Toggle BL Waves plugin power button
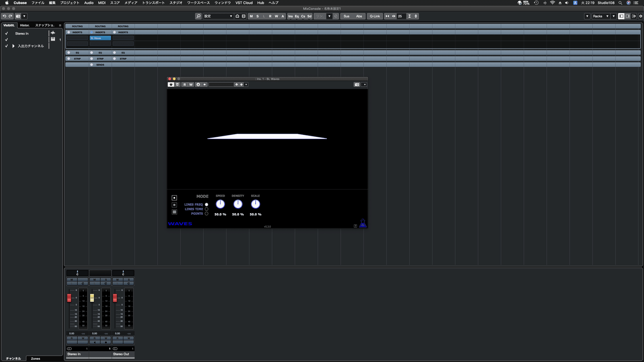Image resolution: width=644 pixels, height=362 pixels. pyautogui.click(x=171, y=84)
